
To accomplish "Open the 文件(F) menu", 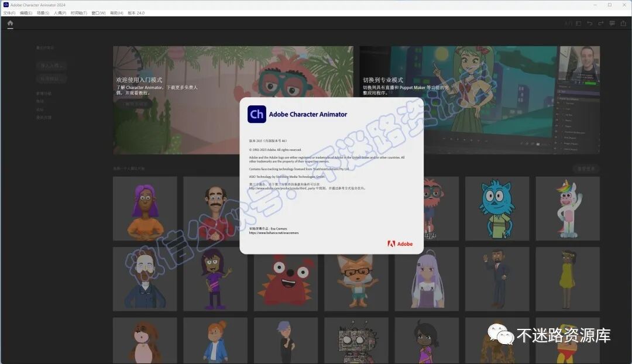I will 9,13.
